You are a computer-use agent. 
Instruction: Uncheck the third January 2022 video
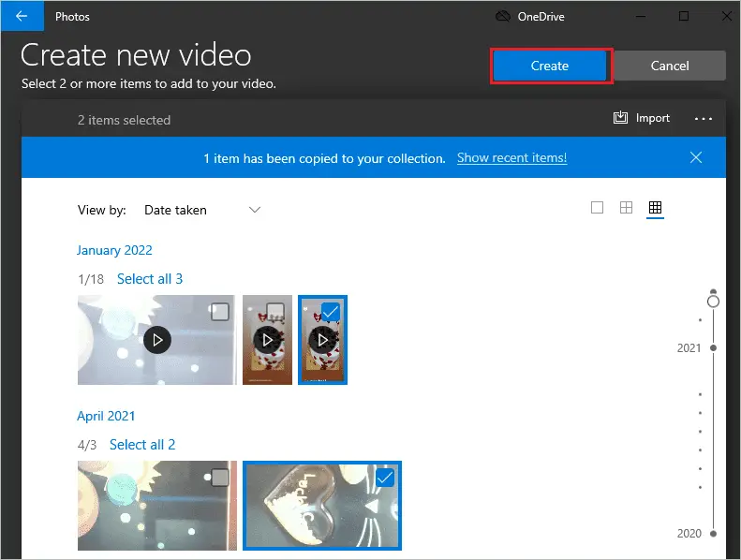point(330,311)
